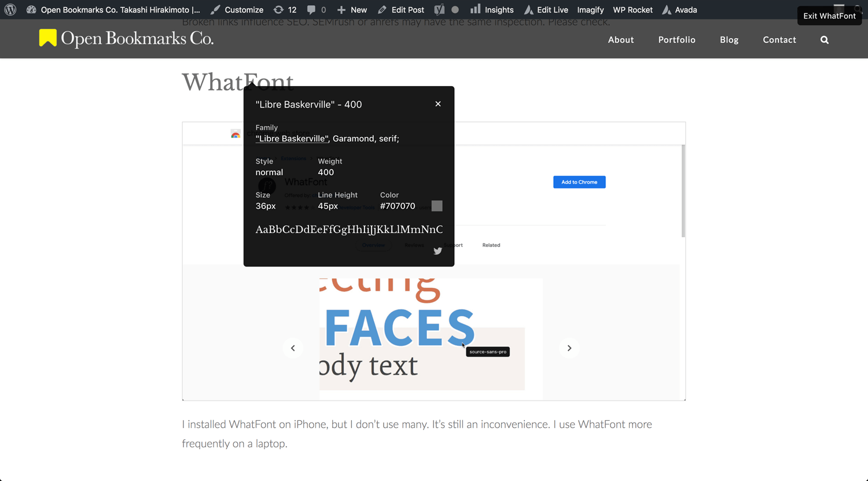Click the embedded screenshot's vertical scrollbar
This screenshot has height=481, width=868.
[683, 191]
